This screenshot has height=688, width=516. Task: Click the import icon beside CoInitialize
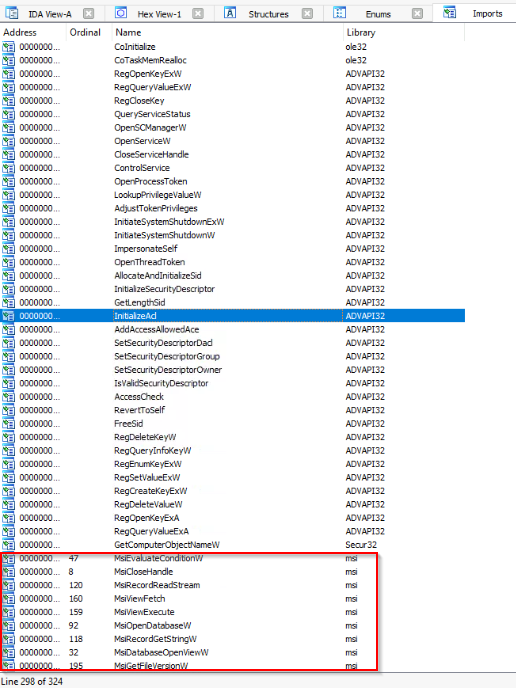[x=8, y=47]
